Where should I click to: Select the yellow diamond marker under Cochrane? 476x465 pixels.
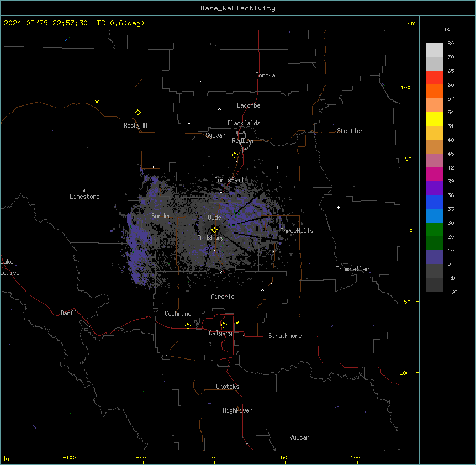click(188, 326)
